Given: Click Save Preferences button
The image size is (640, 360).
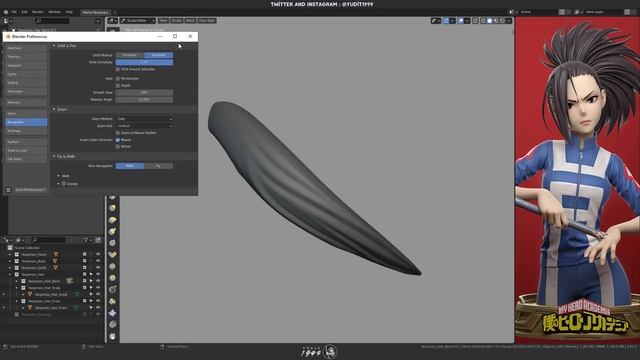Looking at the screenshot, I should pos(31,190).
